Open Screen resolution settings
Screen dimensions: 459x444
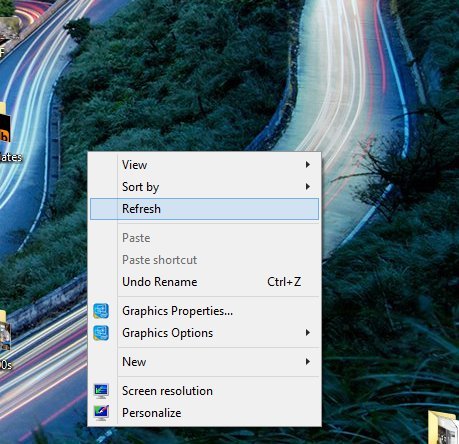pos(204,391)
